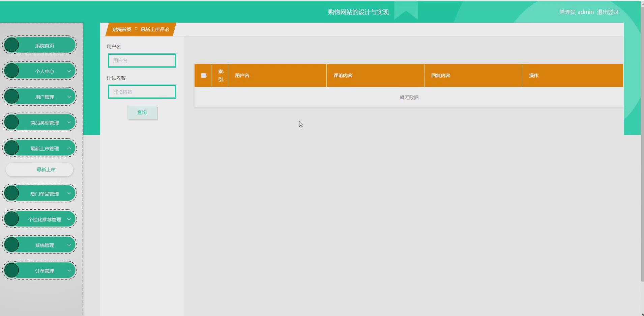Click the round icon beside 订单管理
Screen dimensions: 644x316
coord(11,270)
